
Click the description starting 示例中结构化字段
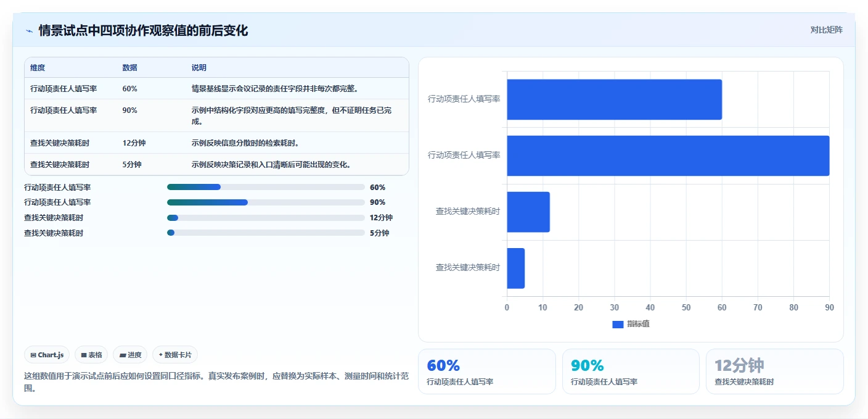coord(292,115)
